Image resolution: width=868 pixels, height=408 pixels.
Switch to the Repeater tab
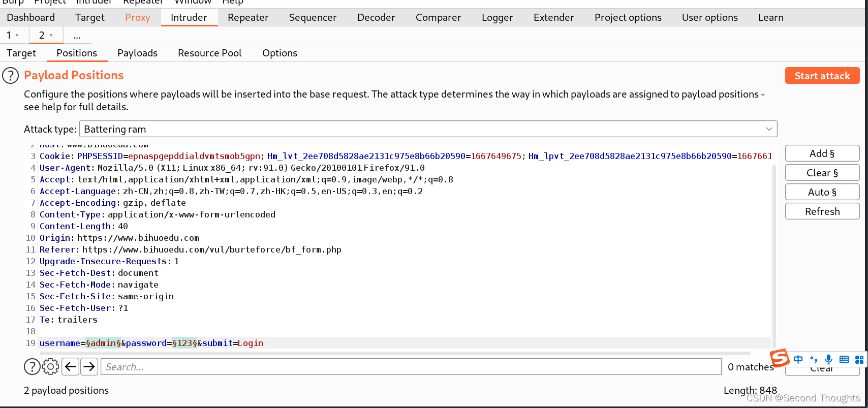point(248,17)
